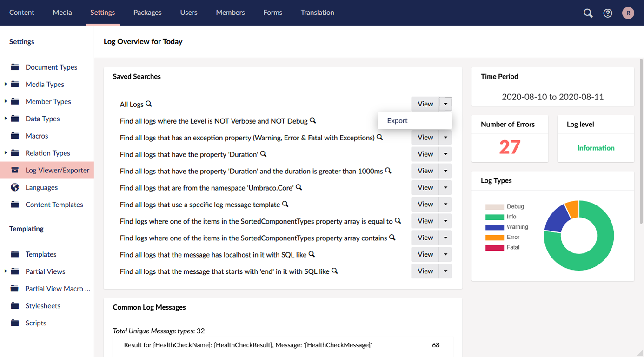Expand the Data Types tree node
Screen dimensions: 644x357
point(6,119)
